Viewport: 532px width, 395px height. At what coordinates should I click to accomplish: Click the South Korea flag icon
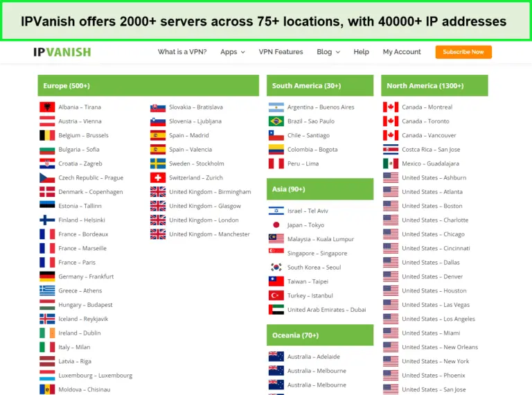(x=276, y=267)
